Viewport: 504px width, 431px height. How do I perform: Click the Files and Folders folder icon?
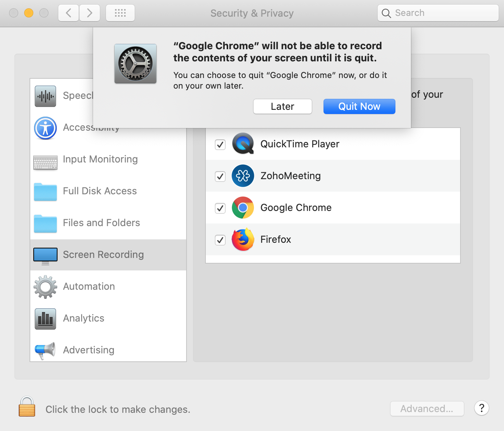(x=45, y=223)
